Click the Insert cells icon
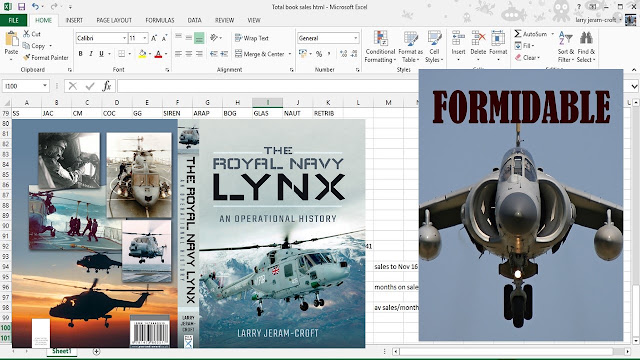This screenshot has height=360, width=640. click(458, 38)
